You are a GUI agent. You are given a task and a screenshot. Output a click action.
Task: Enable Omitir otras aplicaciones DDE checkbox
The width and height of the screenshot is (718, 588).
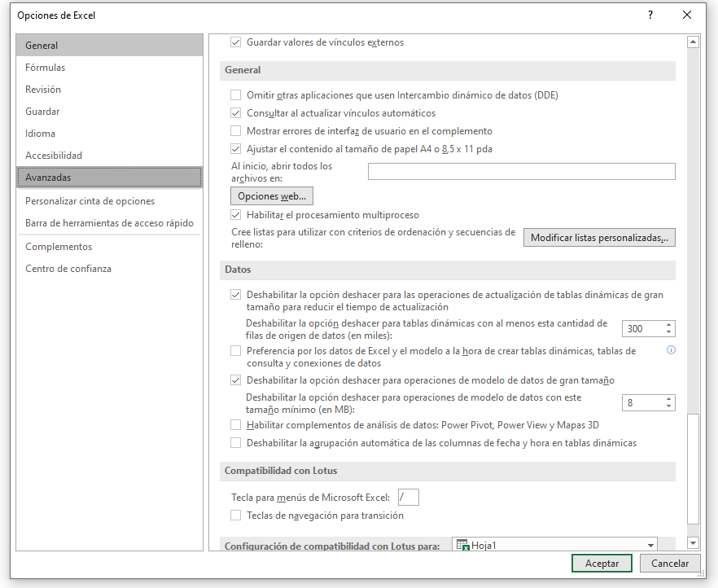tap(235, 95)
